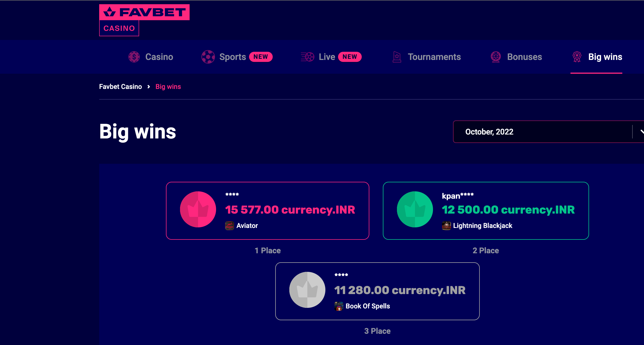Click the Live speeding ball icon
Image resolution: width=644 pixels, height=345 pixels.
[308, 57]
